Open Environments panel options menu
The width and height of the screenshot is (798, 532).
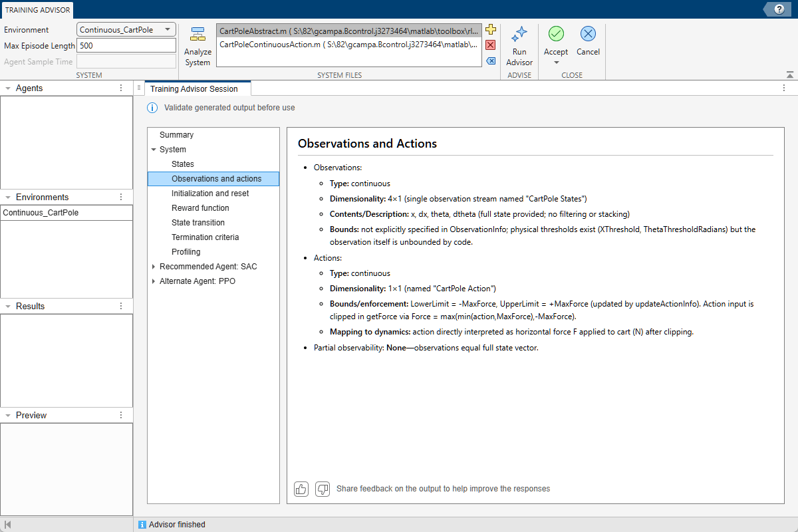121,197
